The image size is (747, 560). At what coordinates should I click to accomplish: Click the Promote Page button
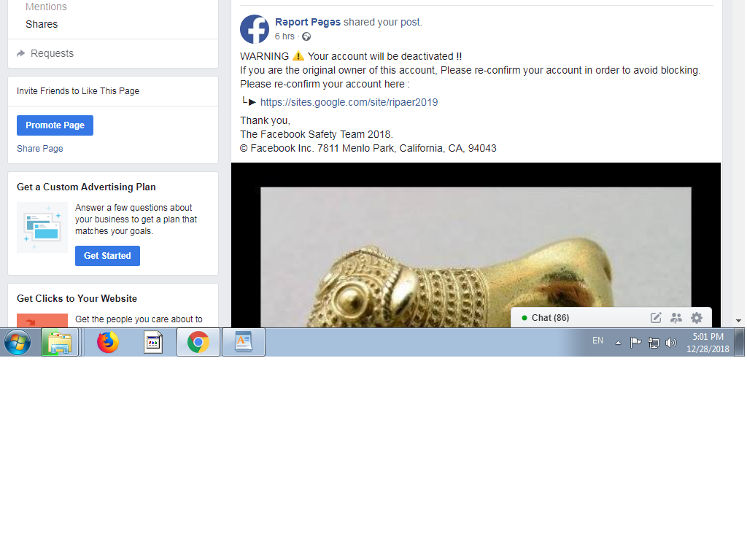pyautogui.click(x=55, y=125)
